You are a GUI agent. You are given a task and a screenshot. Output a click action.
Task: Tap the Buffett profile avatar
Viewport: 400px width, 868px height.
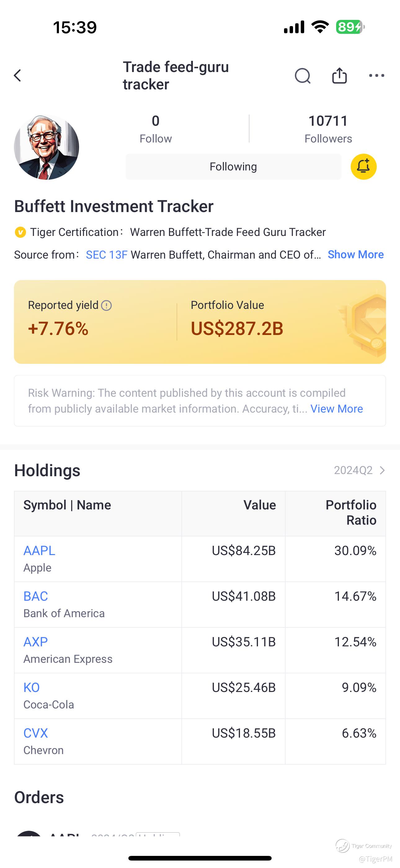(47, 147)
